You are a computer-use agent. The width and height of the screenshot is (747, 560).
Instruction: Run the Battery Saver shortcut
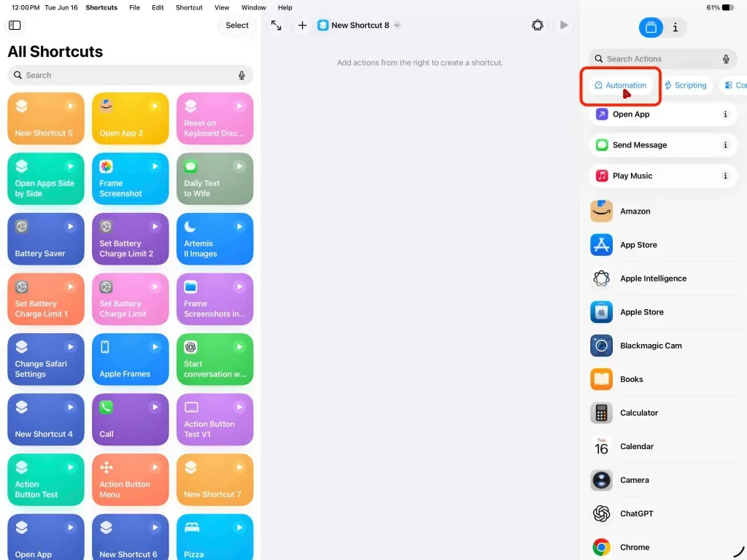point(70,226)
